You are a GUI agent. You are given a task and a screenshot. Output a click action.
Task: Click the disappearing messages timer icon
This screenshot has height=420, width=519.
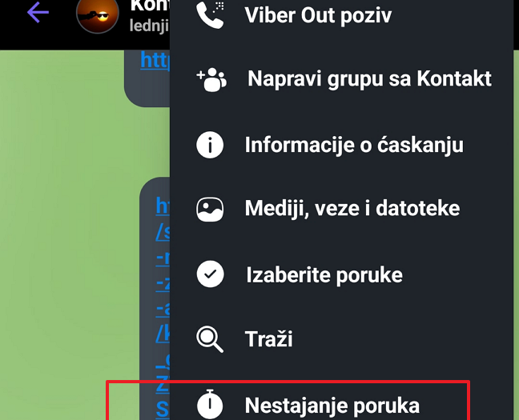coord(210,405)
